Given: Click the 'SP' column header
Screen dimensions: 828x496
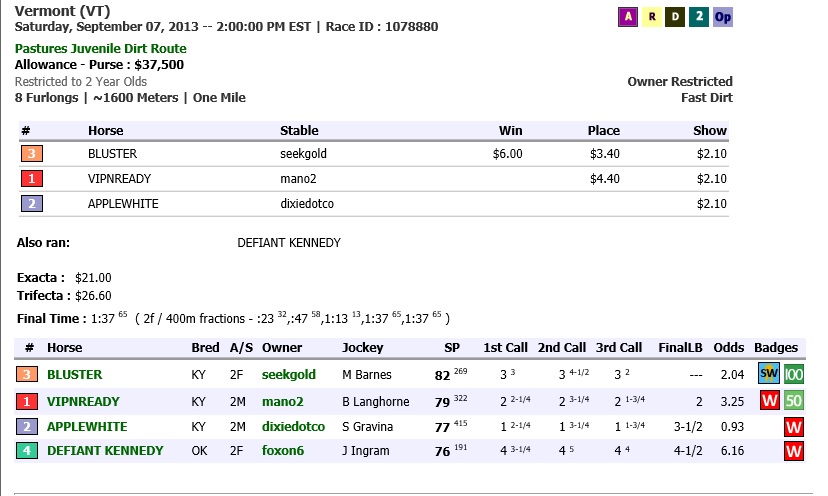Looking at the screenshot, I should click(452, 348).
